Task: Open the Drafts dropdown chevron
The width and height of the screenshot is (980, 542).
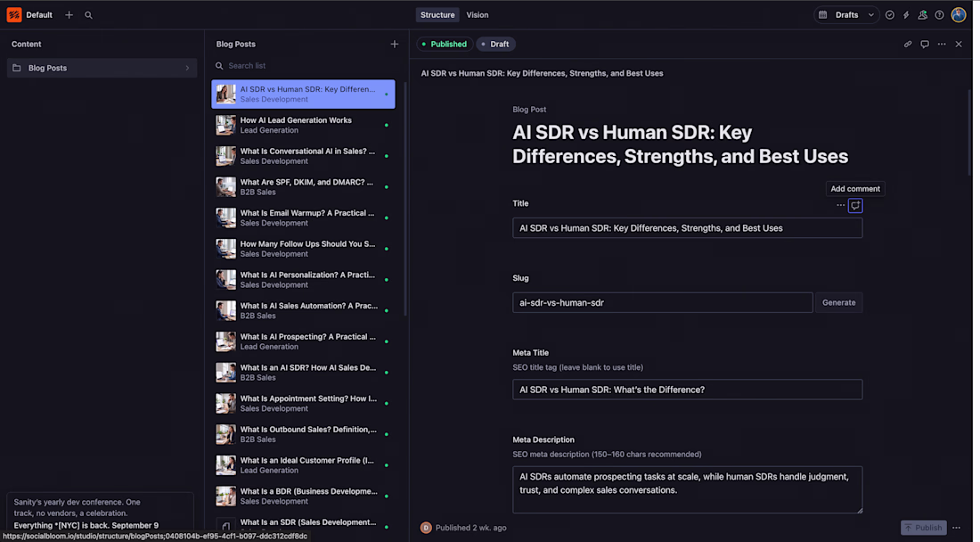Action: pyautogui.click(x=870, y=15)
